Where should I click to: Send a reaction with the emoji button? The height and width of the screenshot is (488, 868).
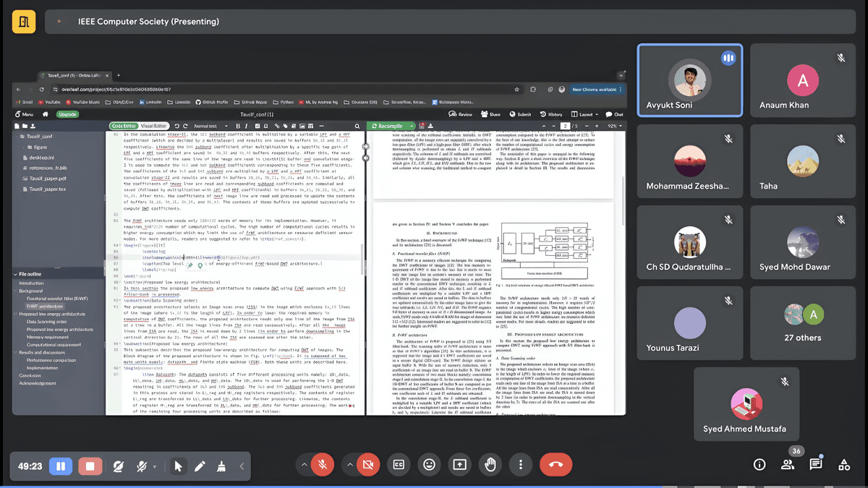(430, 465)
